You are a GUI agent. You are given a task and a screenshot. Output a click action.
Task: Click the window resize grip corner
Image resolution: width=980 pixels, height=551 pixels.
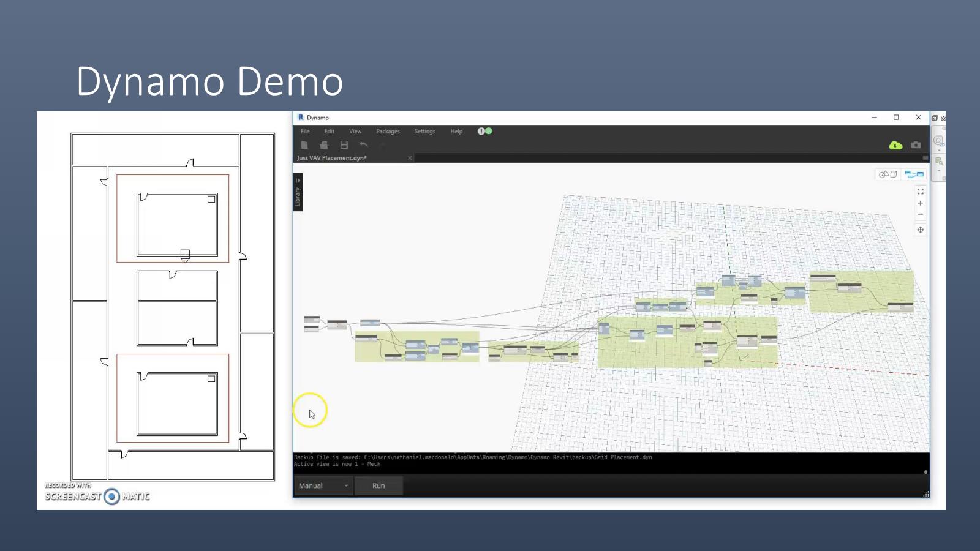926,493
